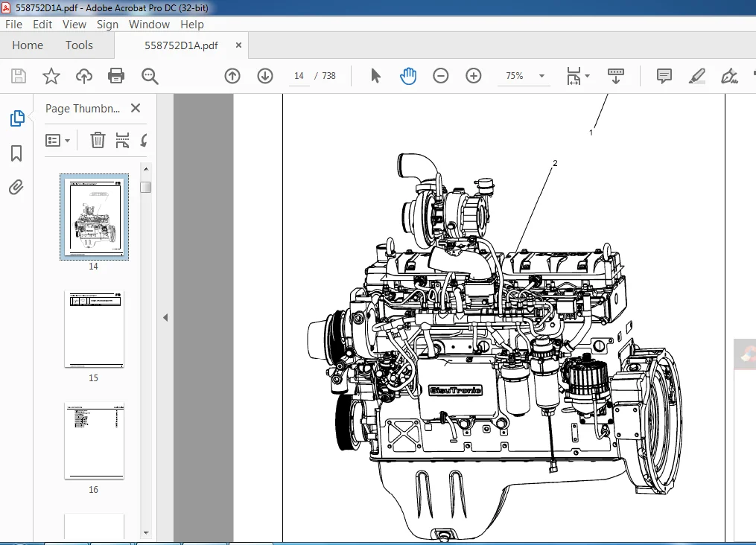The height and width of the screenshot is (545, 756).
Task: Select the 558752D1A.pdf document tab
Action: click(181, 45)
